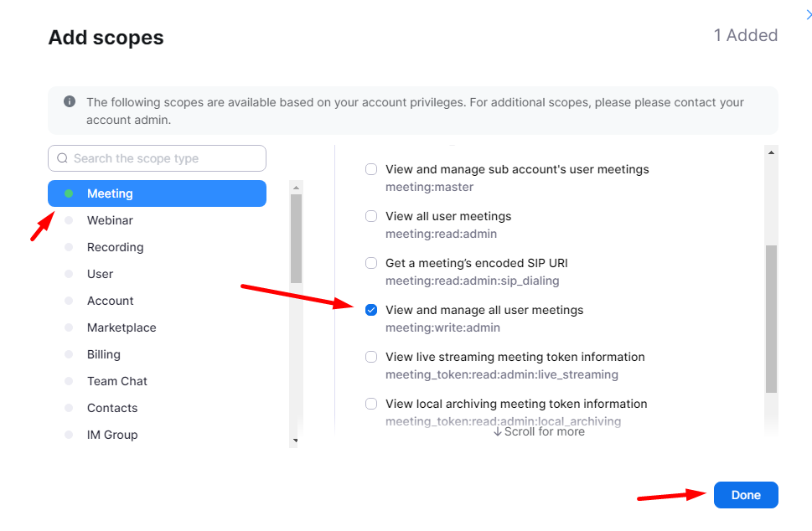
Task: Click the Scroll for more hint
Action: [x=539, y=431]
